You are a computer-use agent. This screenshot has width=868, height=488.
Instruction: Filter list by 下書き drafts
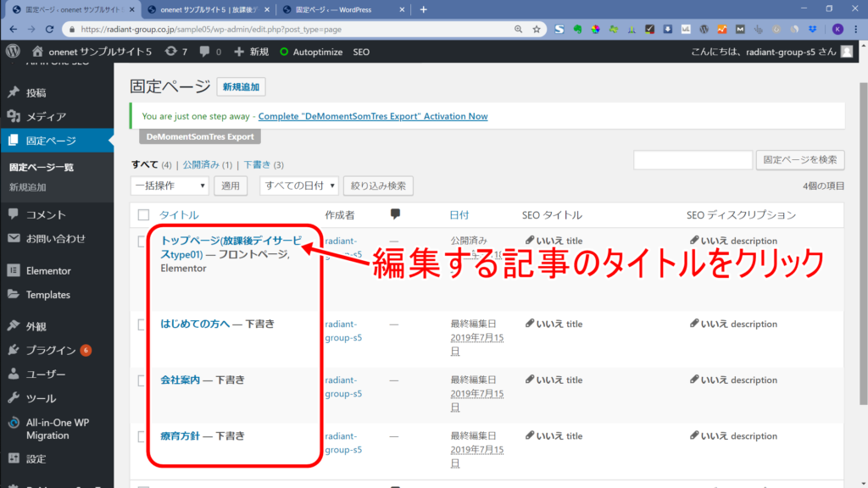[x=258, y=164]
